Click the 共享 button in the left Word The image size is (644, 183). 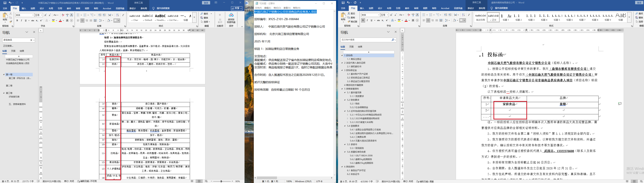(x=237, y=8)
